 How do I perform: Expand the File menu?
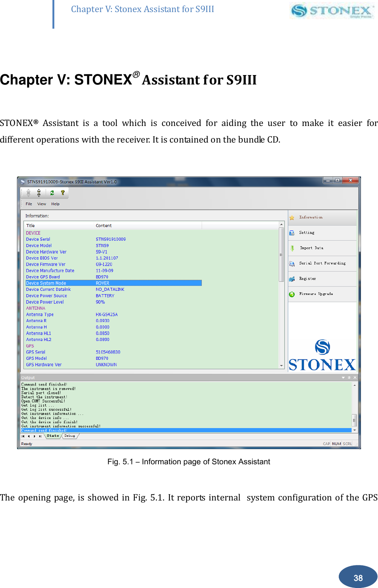point(29,204)
